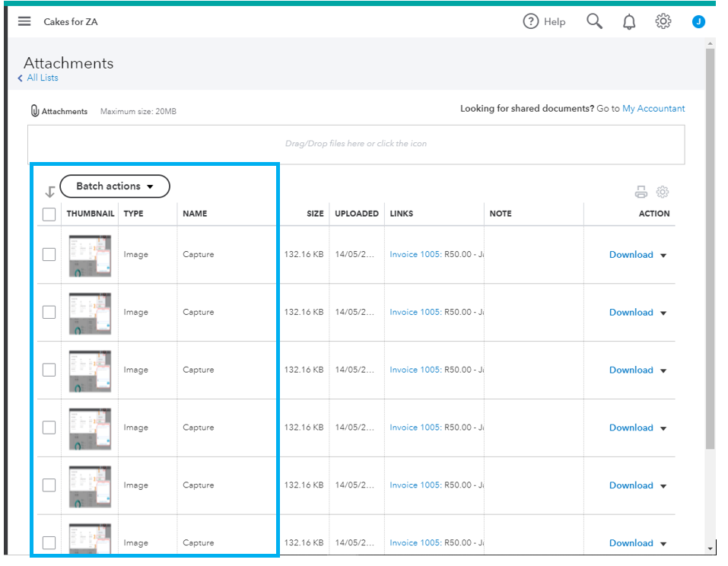
Task: Click the Help question mark icon
Action: [530, 21]
